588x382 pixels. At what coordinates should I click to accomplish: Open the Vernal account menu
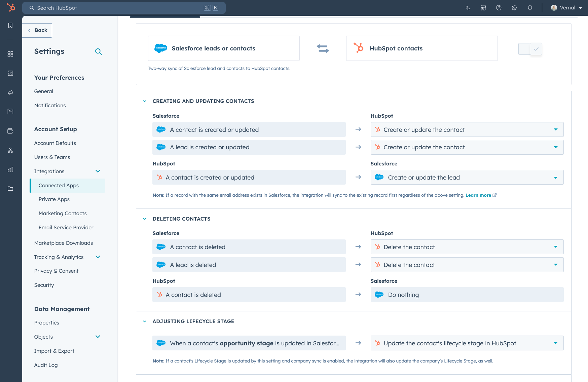566,8
